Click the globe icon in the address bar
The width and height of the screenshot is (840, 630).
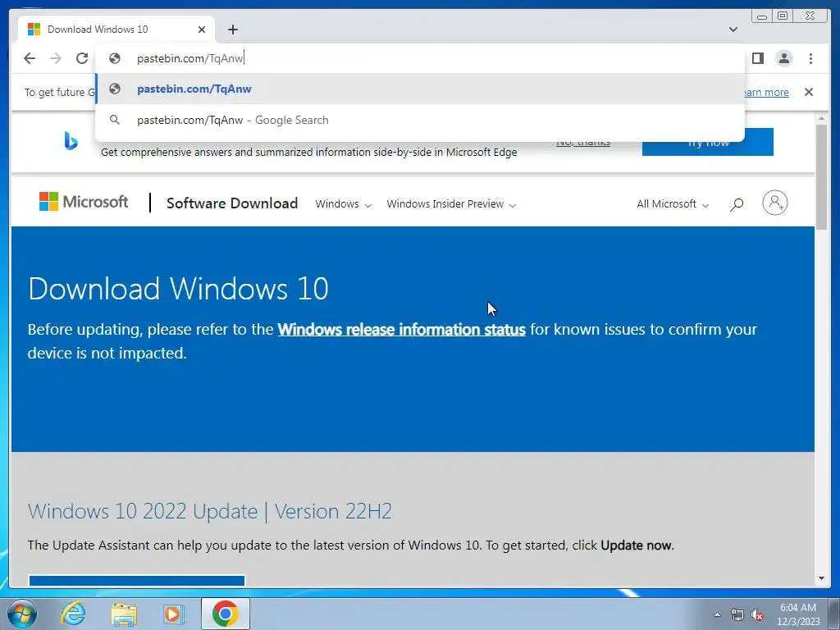[x=115, y=58]
